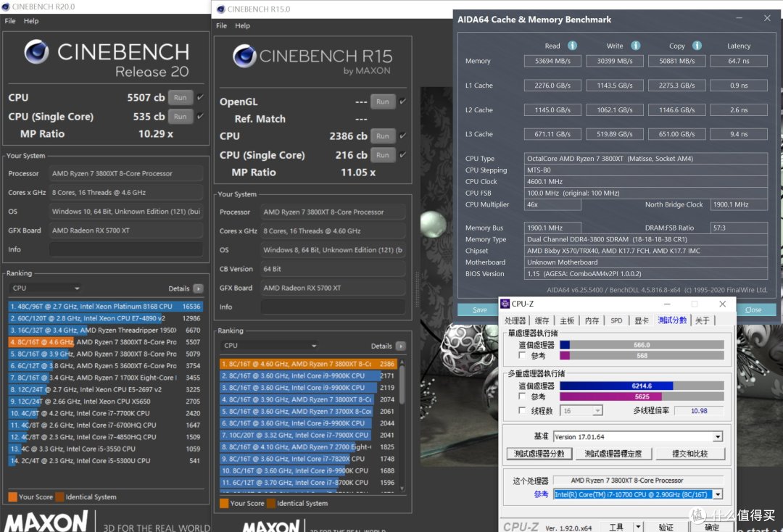This screenshot has height=532, width=783.
Task: Click the Memory Read 53694 MB/s value
Action: (x=552, y=61)
